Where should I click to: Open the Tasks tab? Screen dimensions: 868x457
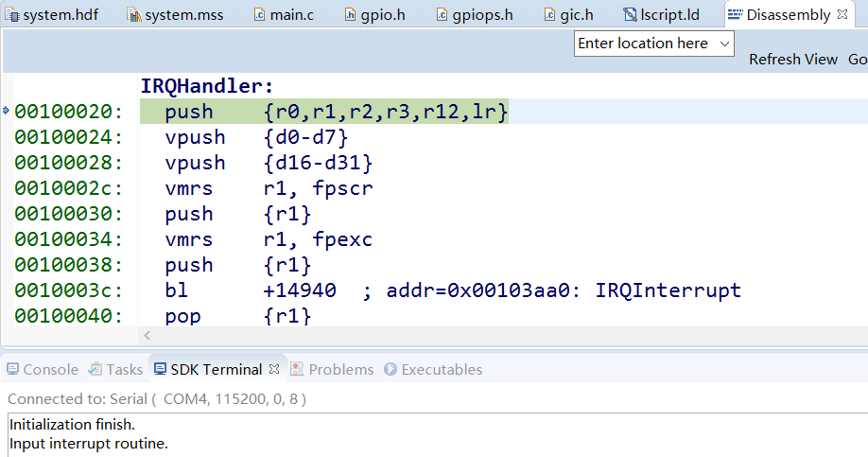point(115,369)
